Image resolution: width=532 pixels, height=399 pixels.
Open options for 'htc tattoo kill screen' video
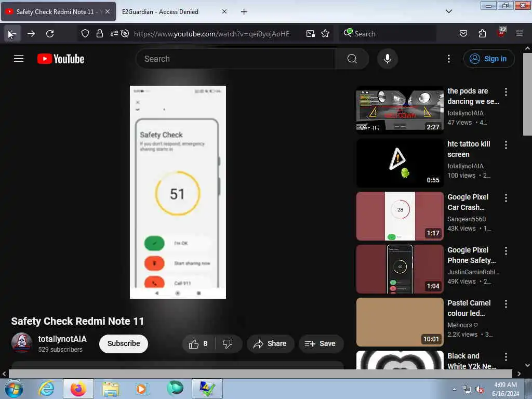(x=506, y=145)
